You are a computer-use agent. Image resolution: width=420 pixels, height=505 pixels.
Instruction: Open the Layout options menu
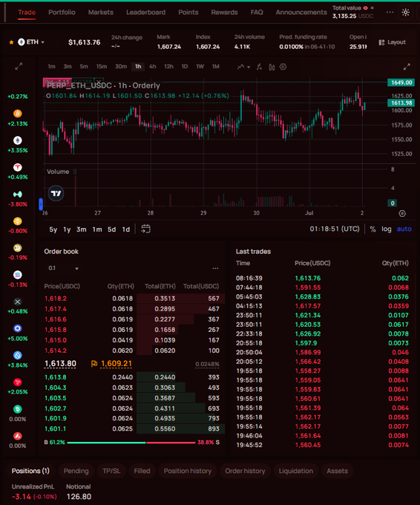[392, 42]
